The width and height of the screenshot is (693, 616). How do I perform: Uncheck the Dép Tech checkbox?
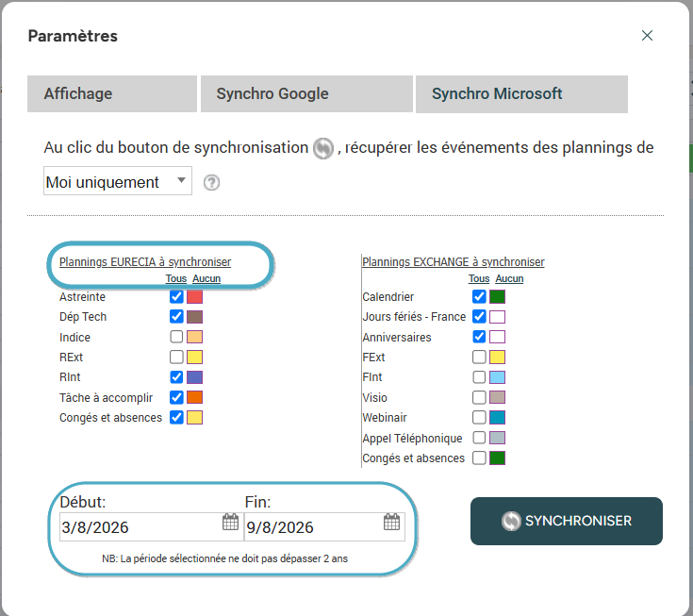tap(176, 317)
